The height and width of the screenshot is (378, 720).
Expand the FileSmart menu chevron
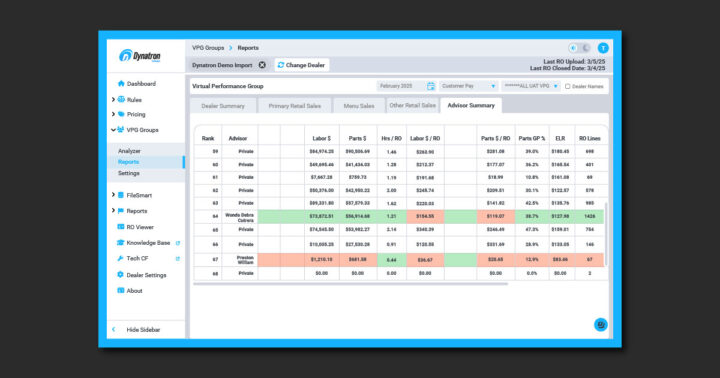coord(113,195)
